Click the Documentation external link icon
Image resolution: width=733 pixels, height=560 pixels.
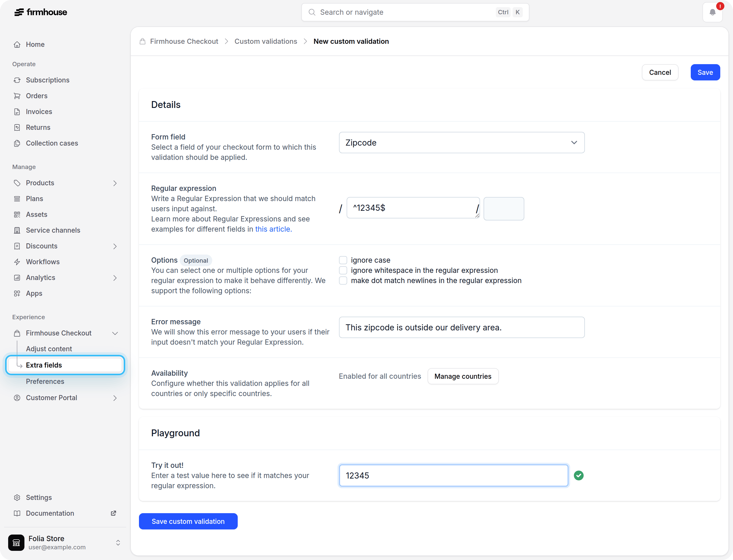[114, 513]
